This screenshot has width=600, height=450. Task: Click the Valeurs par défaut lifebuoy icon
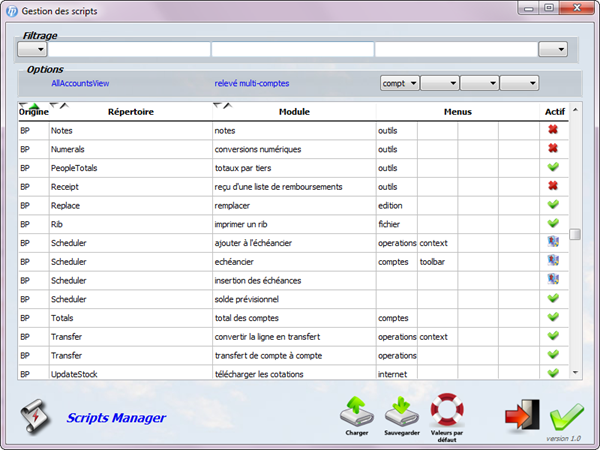[447, 410]
